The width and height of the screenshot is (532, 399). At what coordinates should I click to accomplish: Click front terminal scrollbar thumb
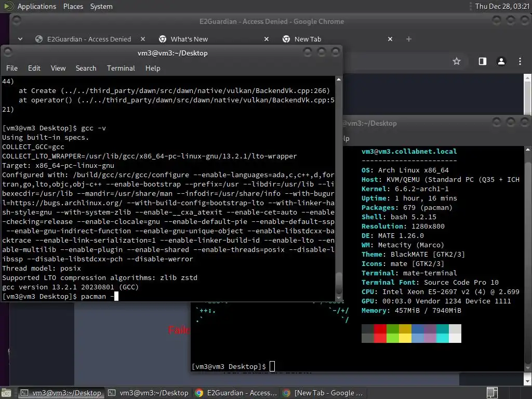point(339,283)
